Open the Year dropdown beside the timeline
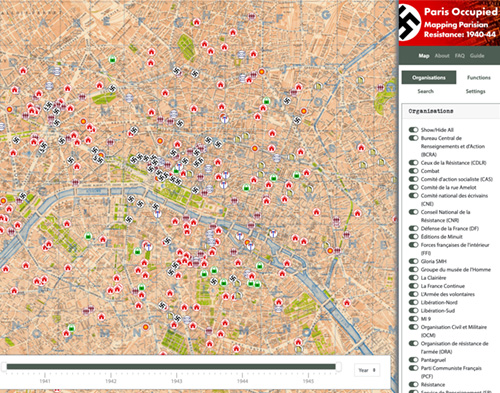 367,370
